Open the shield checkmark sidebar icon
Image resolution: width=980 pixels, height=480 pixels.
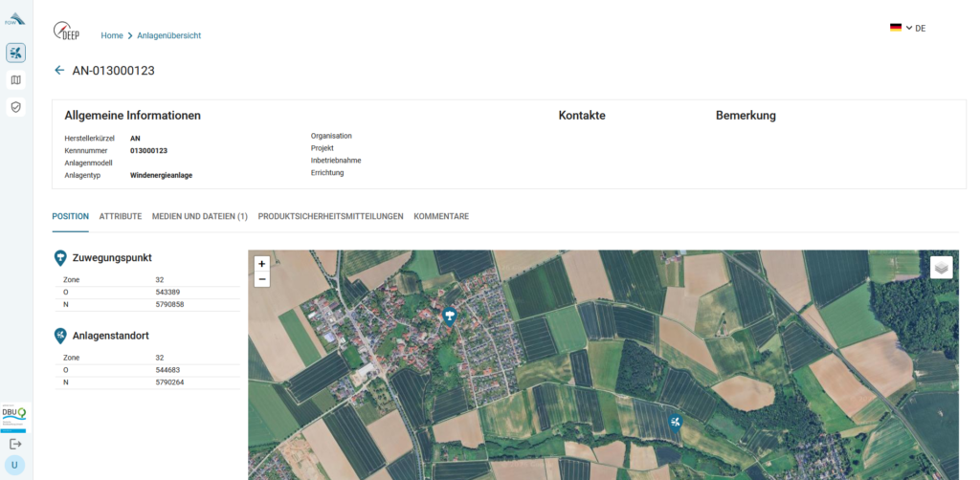15,107
